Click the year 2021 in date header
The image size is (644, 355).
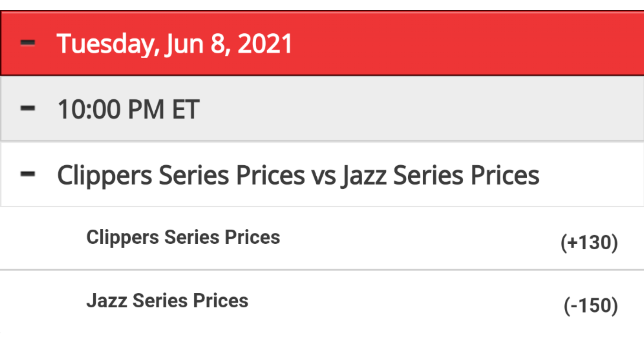(265, 44)
